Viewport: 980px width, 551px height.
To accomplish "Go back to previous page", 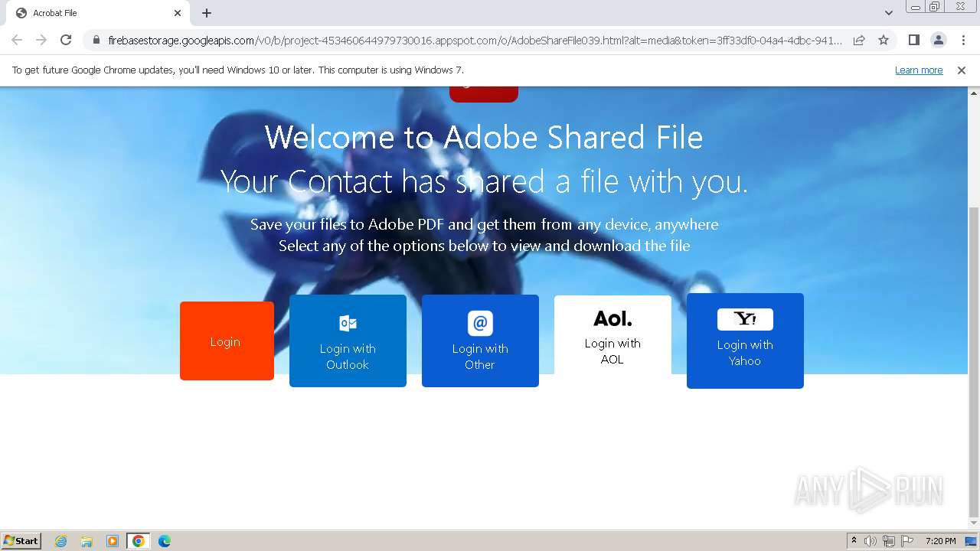I will tap(17, 40).
